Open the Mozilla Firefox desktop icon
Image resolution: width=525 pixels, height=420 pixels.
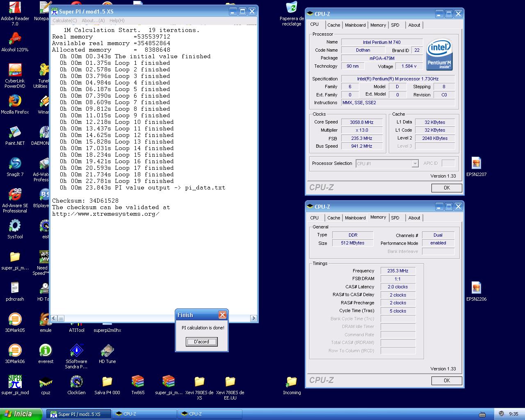pyautogui.click(x=15, y=101)
